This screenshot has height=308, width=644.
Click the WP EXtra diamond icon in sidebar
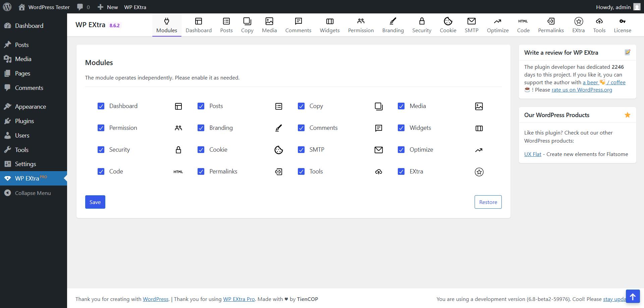pyautogui.click(x=7, y=178)
